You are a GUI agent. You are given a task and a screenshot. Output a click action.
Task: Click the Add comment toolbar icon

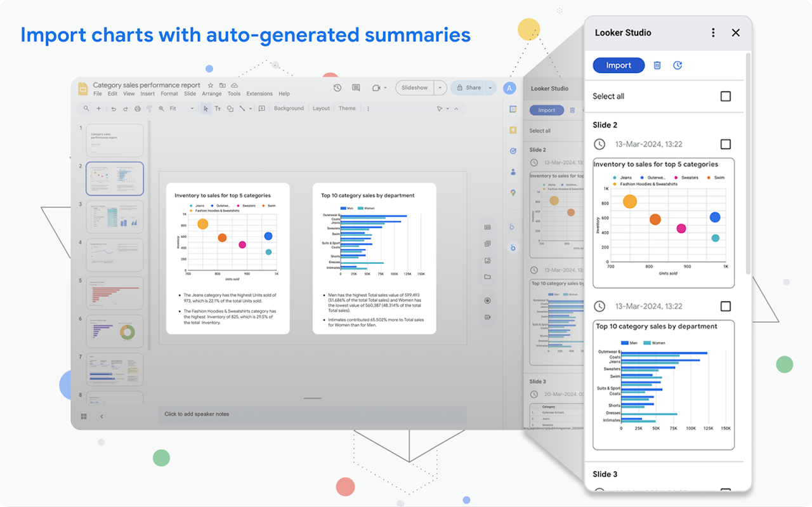[261, 109]
